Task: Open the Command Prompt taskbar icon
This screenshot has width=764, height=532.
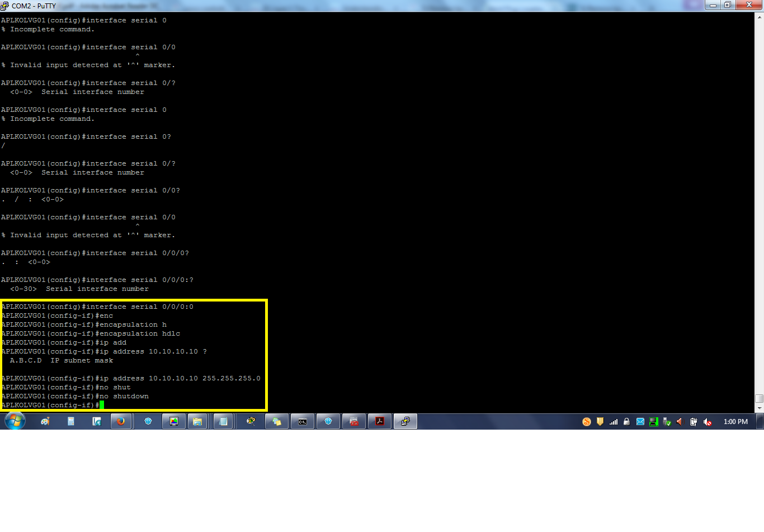Action: click(303, 421)
